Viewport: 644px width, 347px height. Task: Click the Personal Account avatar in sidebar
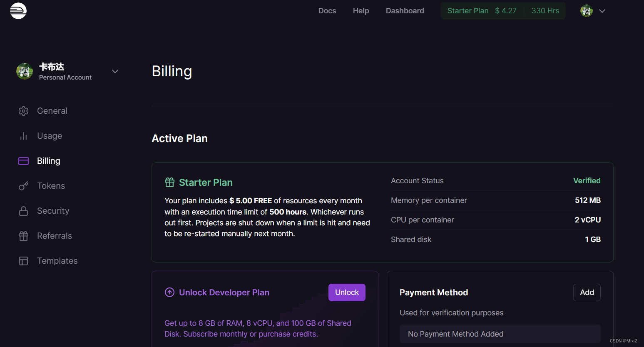coord(25,71)
